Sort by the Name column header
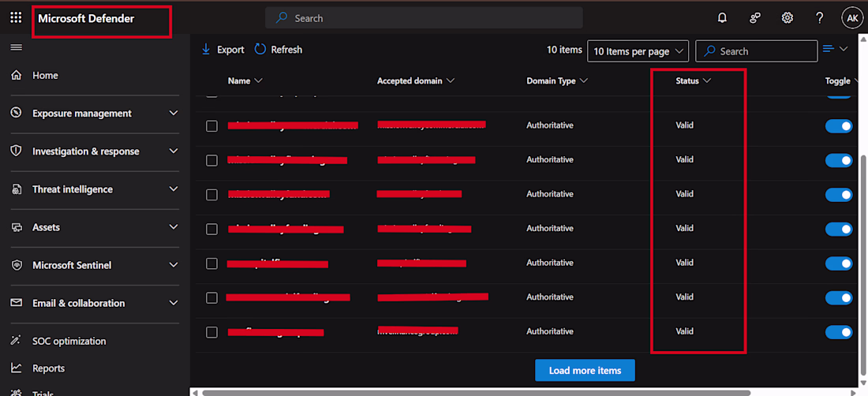 pyautogui.click(x=245, y=80)
